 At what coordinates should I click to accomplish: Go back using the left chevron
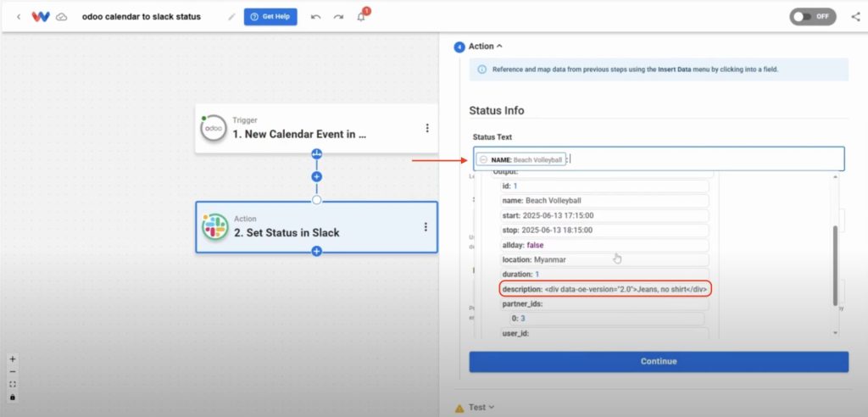(x=19, y=17)
